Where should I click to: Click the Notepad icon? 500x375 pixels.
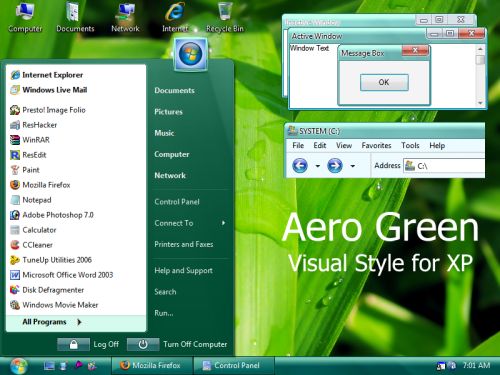coord(15,200)
